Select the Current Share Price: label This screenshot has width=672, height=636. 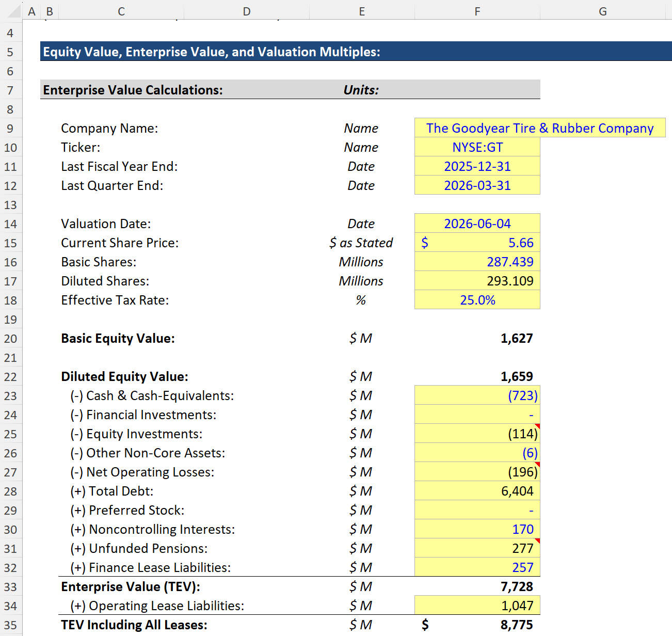point(120,243)
